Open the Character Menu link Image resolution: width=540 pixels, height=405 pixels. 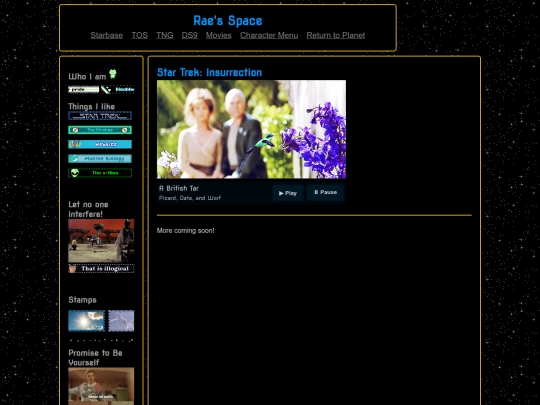tap(269, 35)
